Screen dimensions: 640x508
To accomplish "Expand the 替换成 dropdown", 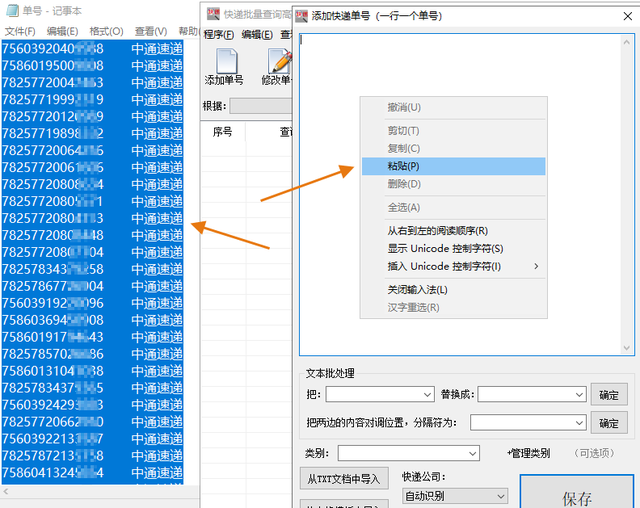I will [579, 395].
